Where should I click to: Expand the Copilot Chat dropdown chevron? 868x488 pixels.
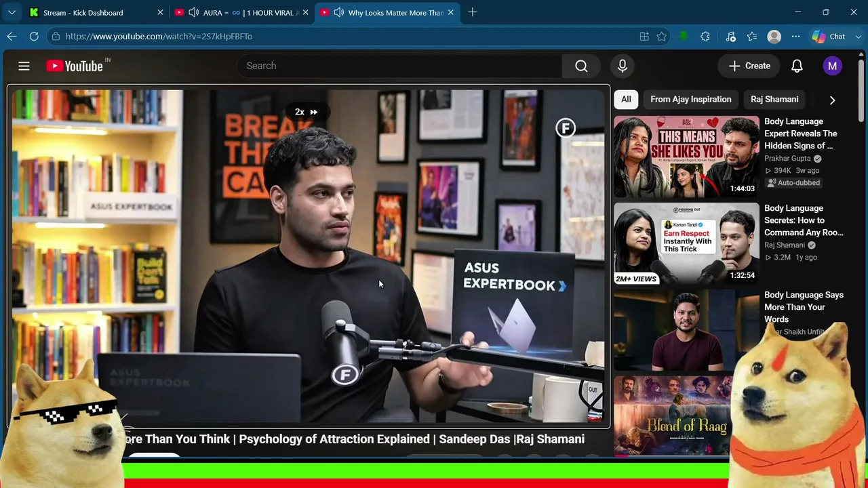pyautogui.click(x=858, y=37)
